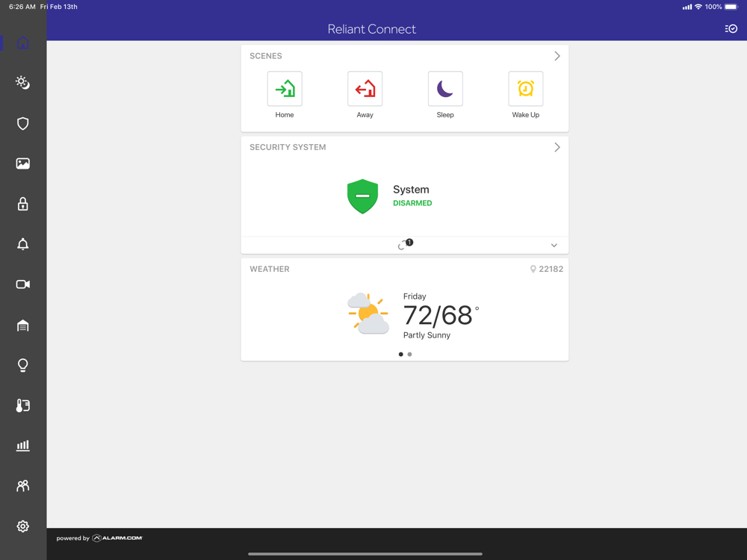747x560 pixels.
Task: Open the Garage door sidebar icon
Action: [x=23, y=326]
